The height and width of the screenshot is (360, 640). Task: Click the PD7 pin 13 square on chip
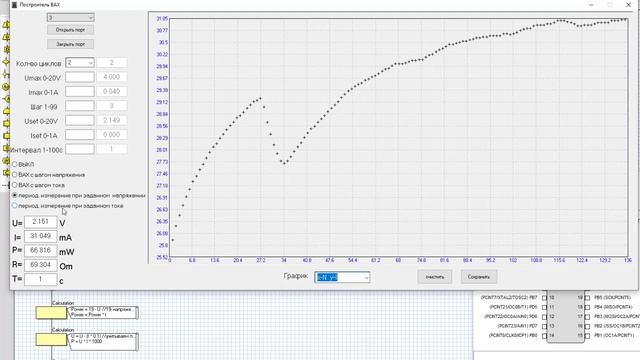pyautogui.click(x=544, y=326)
